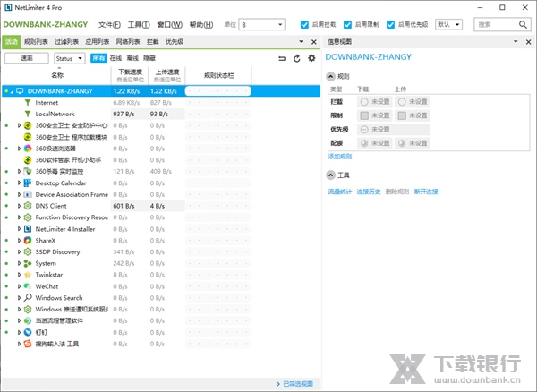
Task: Open the 单位 unit dropdown
Action: point(261,25)
